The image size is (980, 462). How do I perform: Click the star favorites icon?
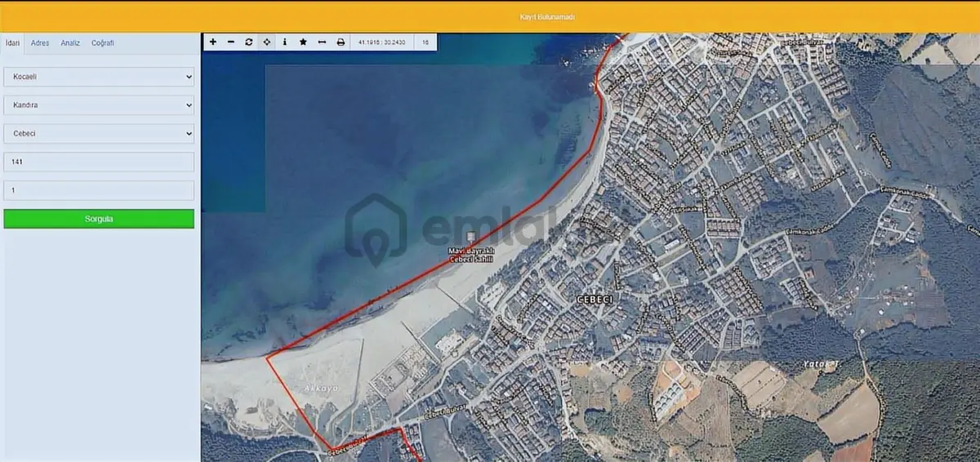pyautogui.click(x=303, y=42)
